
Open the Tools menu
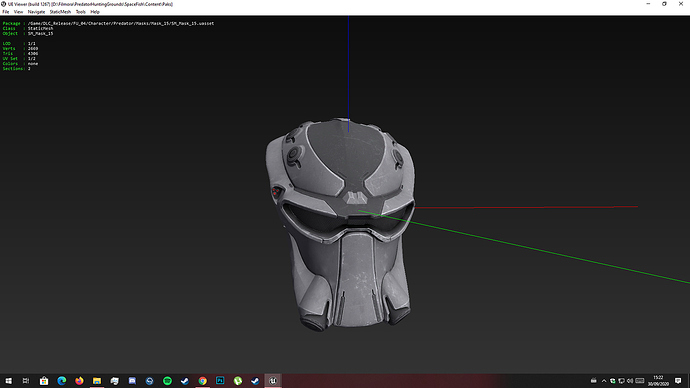[81, 12]
